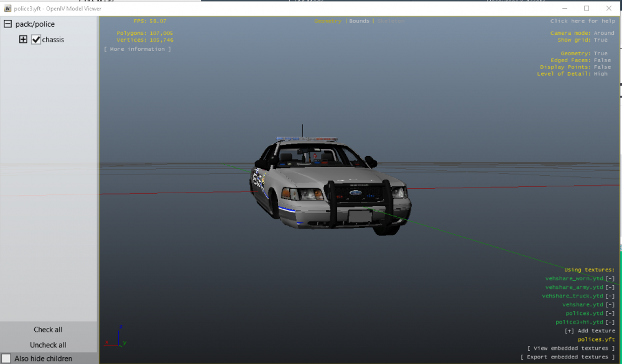Remove vehshare_truck.ytd from the texture list
The width and height of the screenshot is (622, 364).
click(x=610, y=296)
